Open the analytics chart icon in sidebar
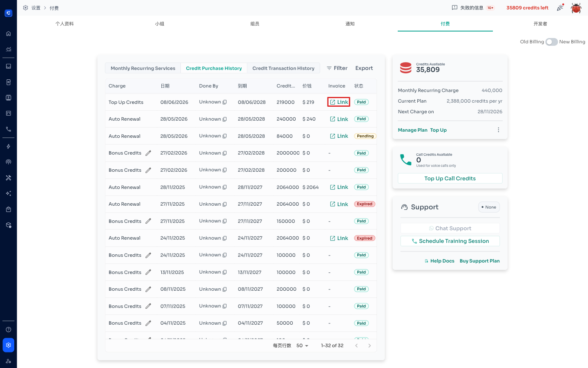The height and width of the screenshot is (368, 588). click(8, 49)
